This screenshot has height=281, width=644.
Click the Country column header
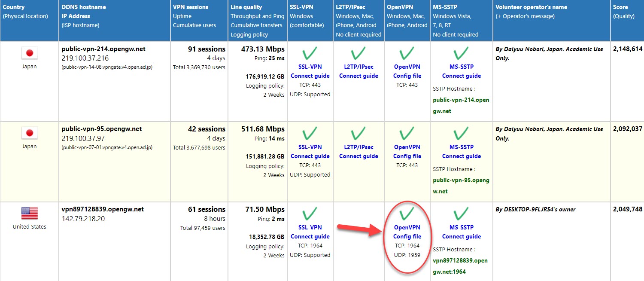coord(29,21)
